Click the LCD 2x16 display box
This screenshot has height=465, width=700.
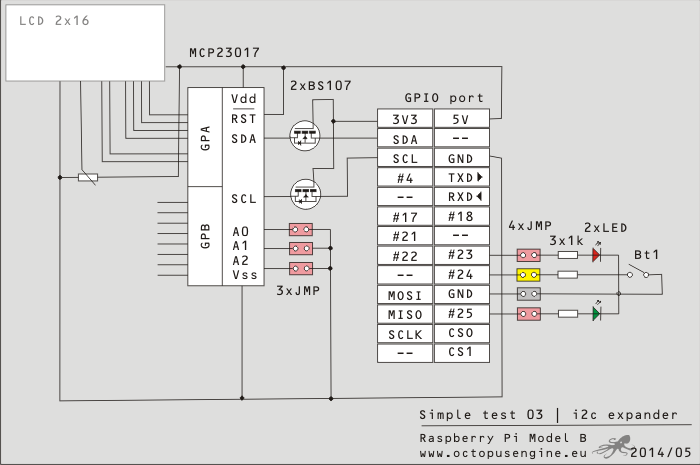85,43
